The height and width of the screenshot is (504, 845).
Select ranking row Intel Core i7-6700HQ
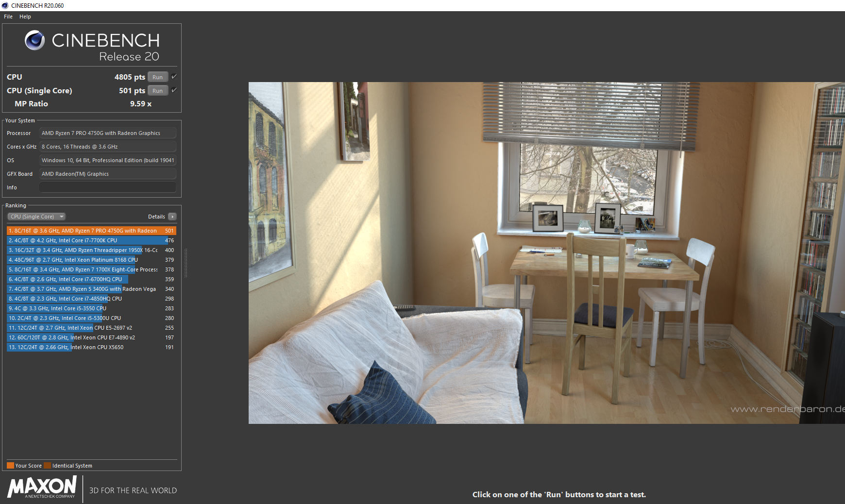(x=91, y=279)
